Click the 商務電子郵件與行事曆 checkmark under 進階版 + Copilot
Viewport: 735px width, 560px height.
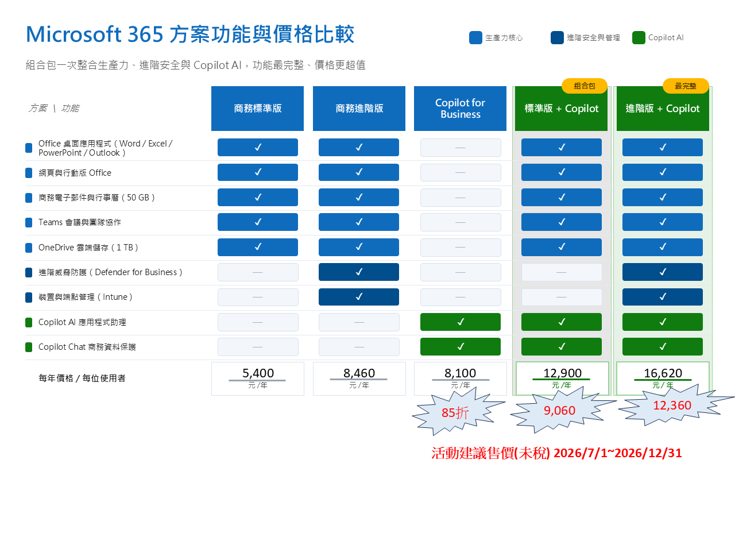[x=663, y=197]
